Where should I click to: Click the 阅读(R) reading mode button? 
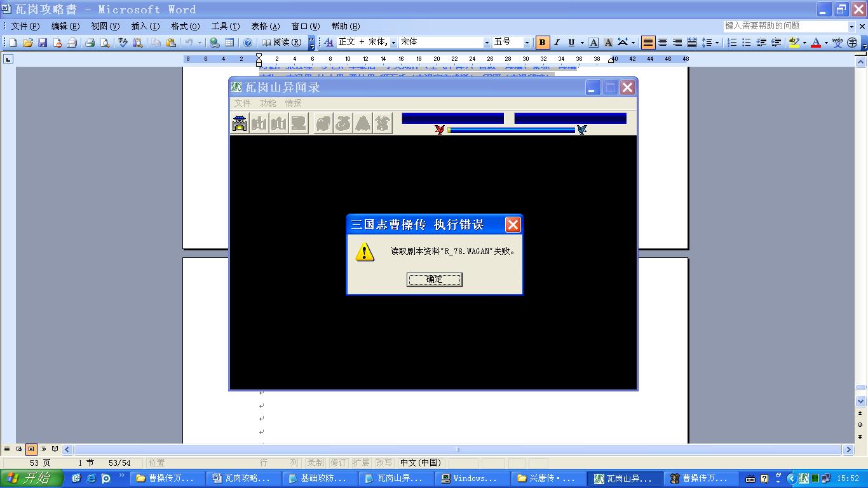283,43
